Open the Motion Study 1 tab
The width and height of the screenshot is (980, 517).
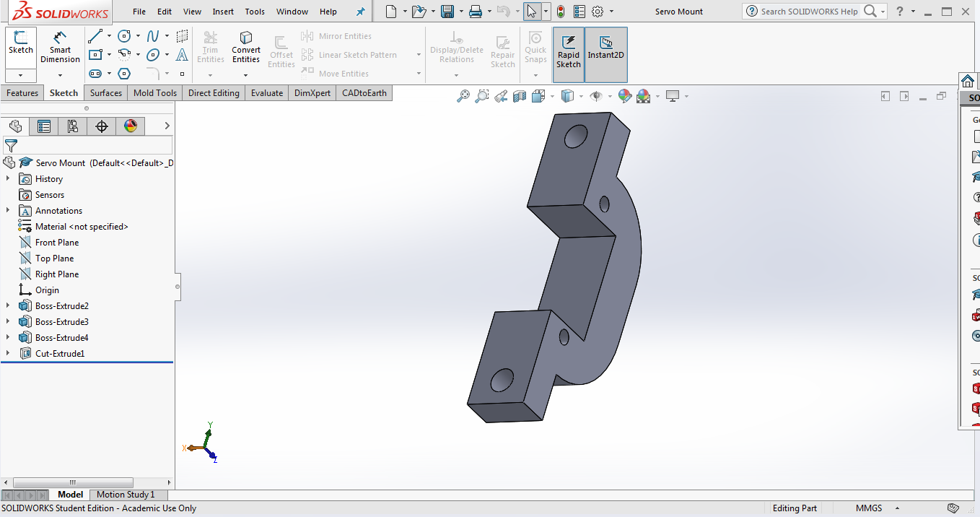[126, 495]
